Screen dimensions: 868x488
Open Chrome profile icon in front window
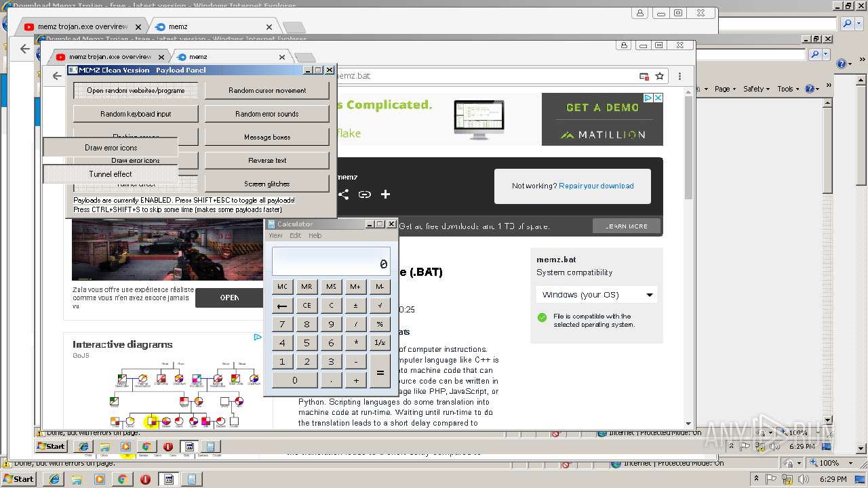(624, 45)
